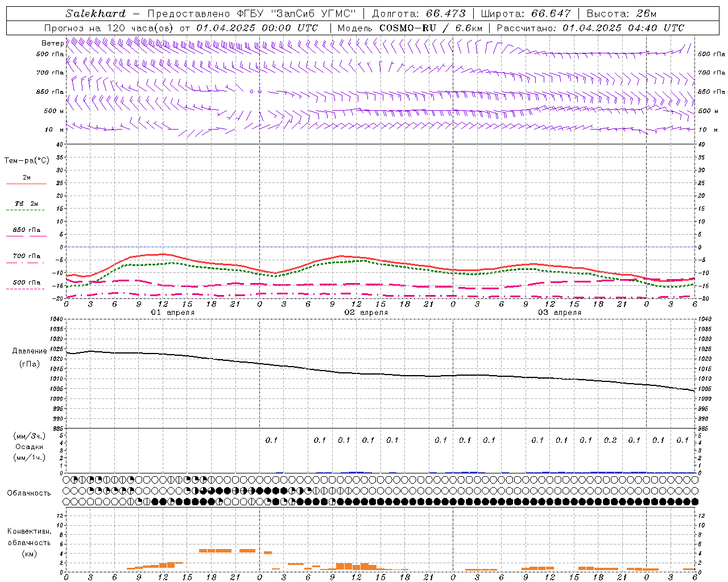Select the Долгота: 66.473 header value
Image resolution: width=728 pixels, height=582 pixels.
(419, 14)
